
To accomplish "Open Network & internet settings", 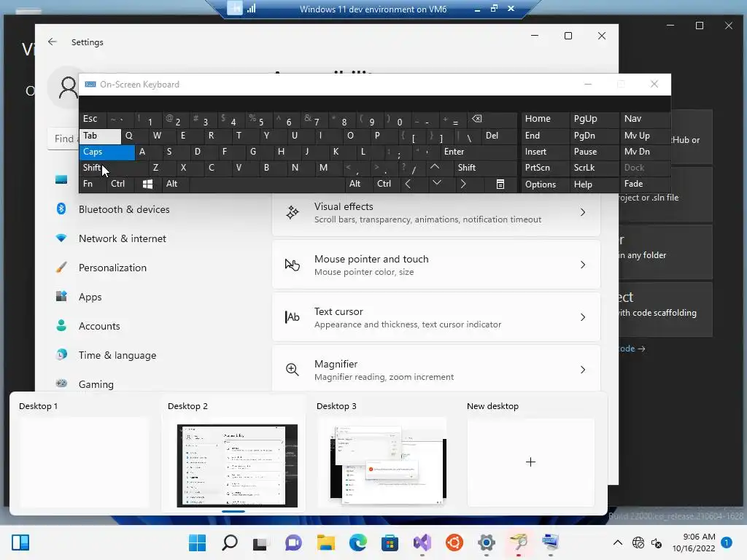I will [x=123, y=238].
